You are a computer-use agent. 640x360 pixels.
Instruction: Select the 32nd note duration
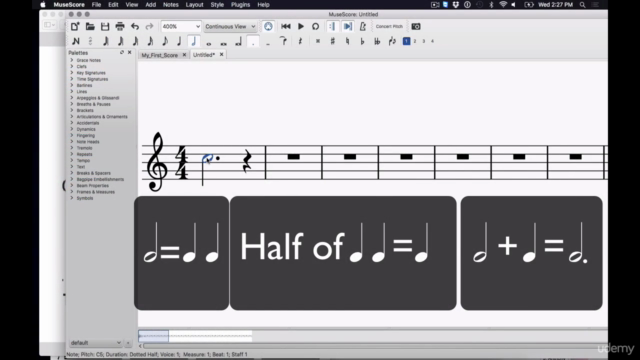click(135, 41)
